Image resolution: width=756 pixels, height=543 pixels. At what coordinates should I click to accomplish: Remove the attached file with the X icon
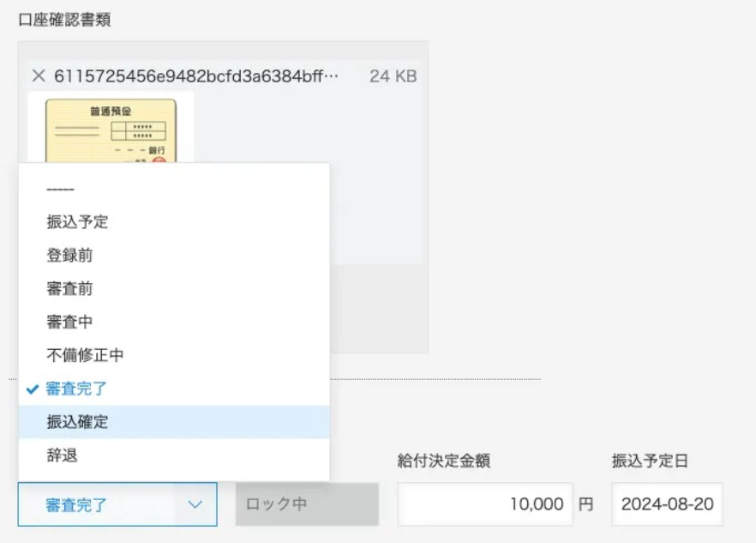coord(38,76)
